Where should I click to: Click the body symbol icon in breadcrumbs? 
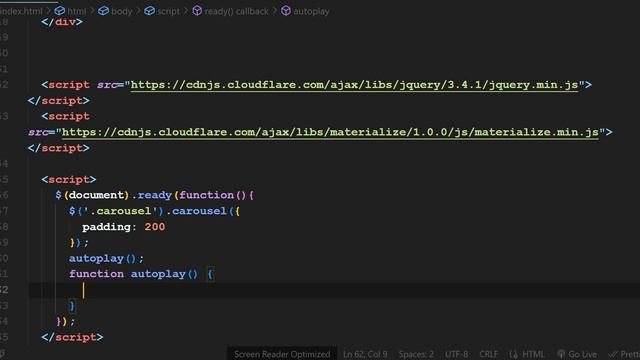[x=104, y=11]
